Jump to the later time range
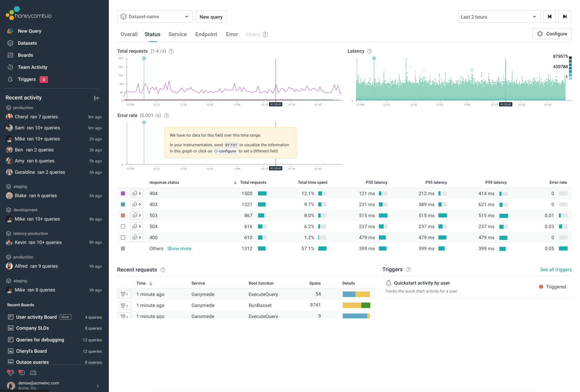 (x=565, y=17)
